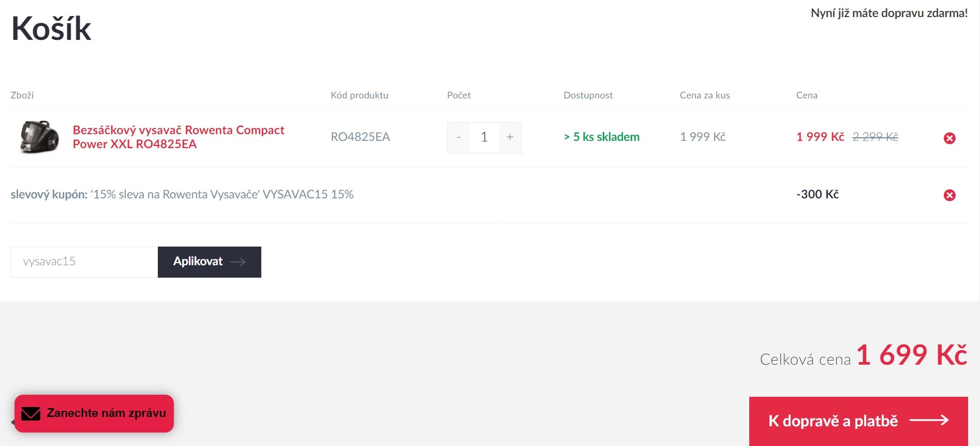Screen dimensions: 980x446
Task: Click the product code RO4825EA
Action: [360, 137]
